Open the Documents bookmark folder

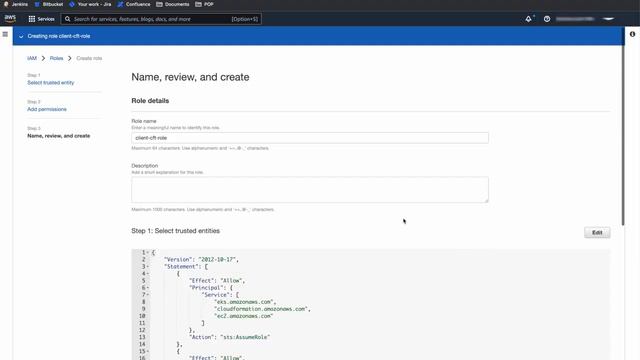coord(173,4)
